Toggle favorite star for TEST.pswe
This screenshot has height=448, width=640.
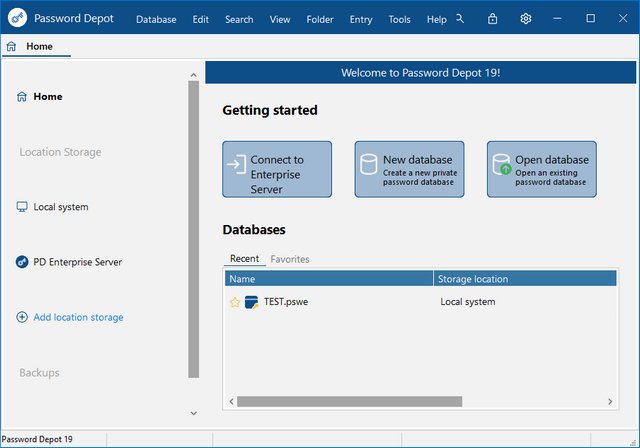pyautogui.click(x=235, y=302)
